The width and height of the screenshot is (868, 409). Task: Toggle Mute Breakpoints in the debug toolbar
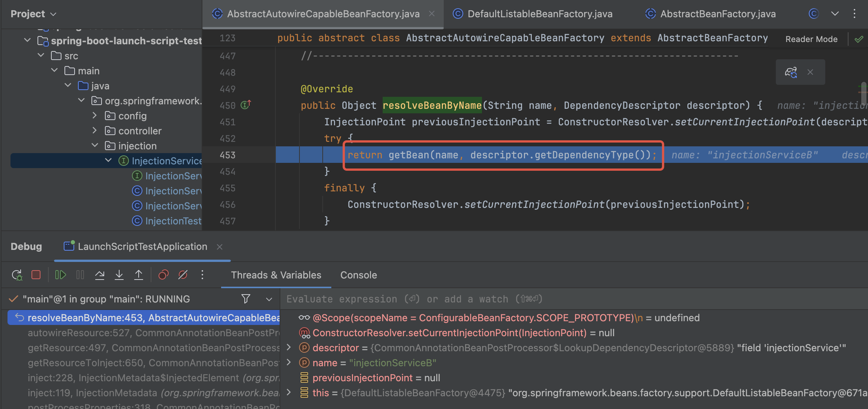[x=183, y=275]
